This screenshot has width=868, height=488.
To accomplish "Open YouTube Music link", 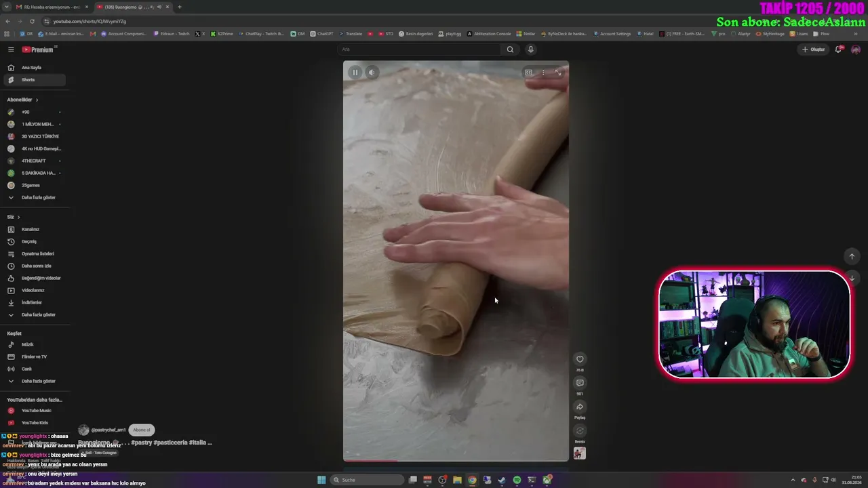I will pyautogui.click(x=34, y=411).
